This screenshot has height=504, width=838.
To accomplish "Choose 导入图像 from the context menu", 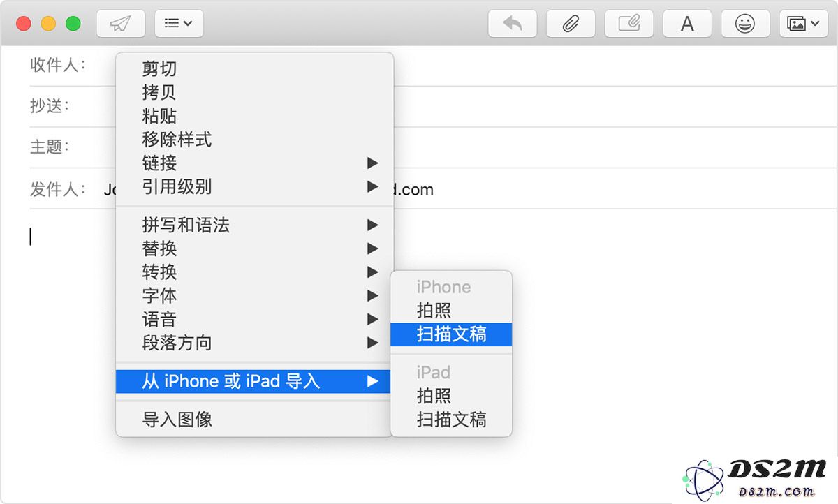I will pyautogui.click(x=254, y=420).
